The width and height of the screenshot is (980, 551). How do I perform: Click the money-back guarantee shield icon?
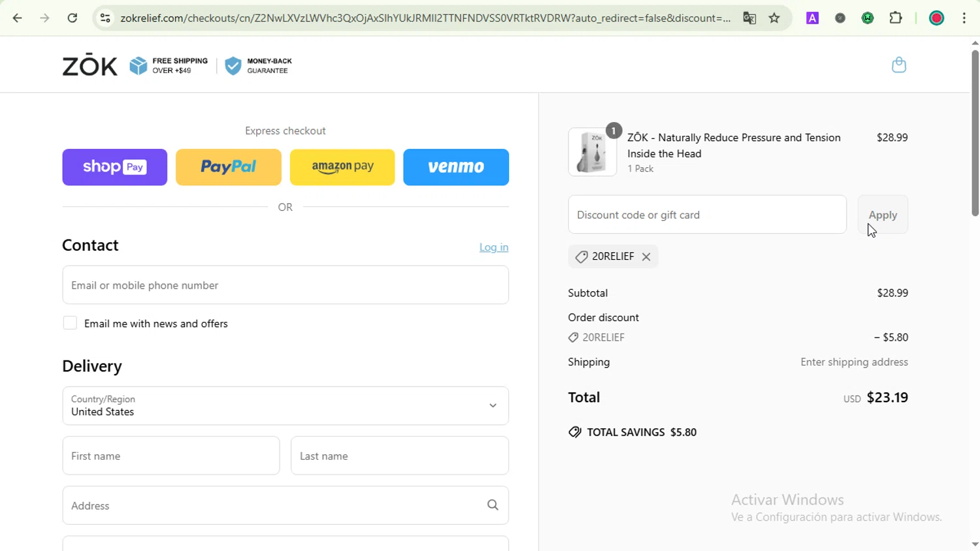pos(233,66)
